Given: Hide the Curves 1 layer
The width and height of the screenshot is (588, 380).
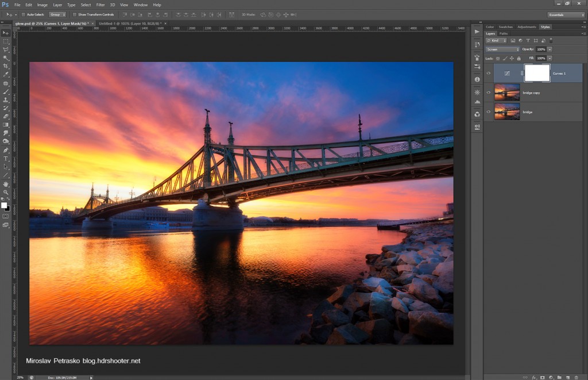Looking at the screenshot, I should (489, 73).
